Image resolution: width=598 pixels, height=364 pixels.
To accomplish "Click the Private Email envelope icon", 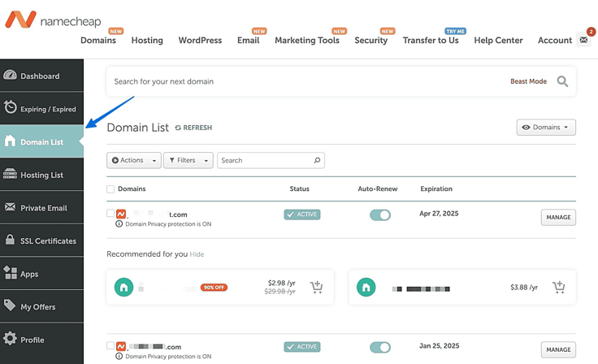I will [10, 207].
